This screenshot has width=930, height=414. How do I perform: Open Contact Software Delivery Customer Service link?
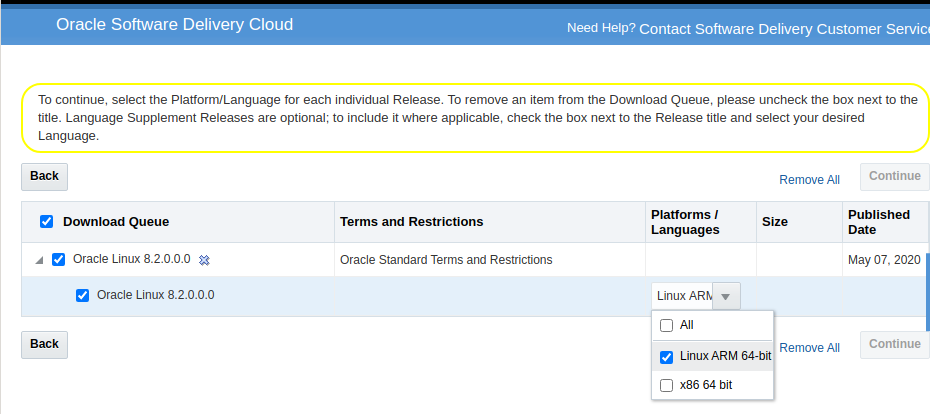coord(784,29)
